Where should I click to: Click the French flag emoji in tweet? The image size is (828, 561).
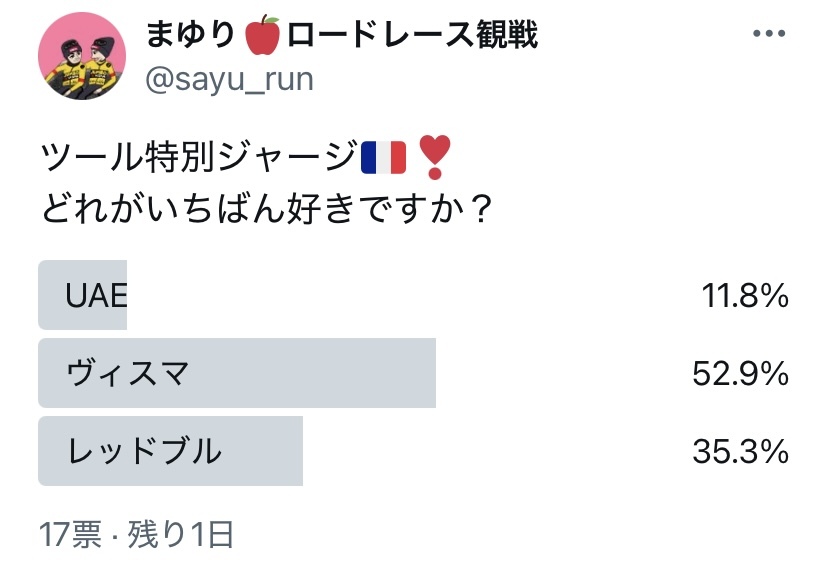(x=383, y=157)
